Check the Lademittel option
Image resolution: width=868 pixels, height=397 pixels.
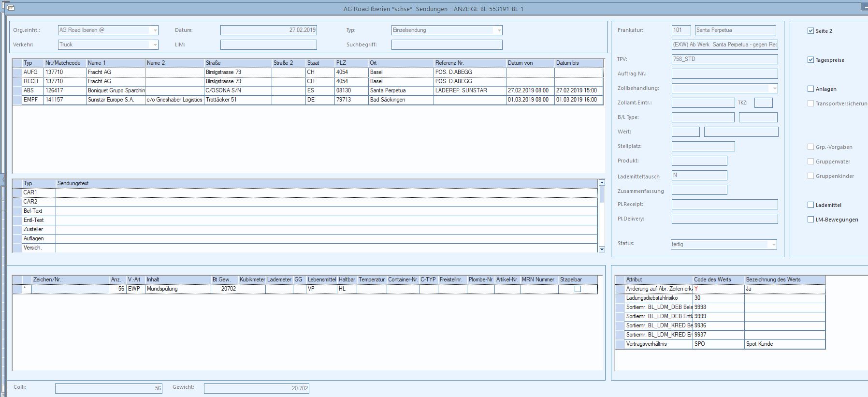point(810,205)
